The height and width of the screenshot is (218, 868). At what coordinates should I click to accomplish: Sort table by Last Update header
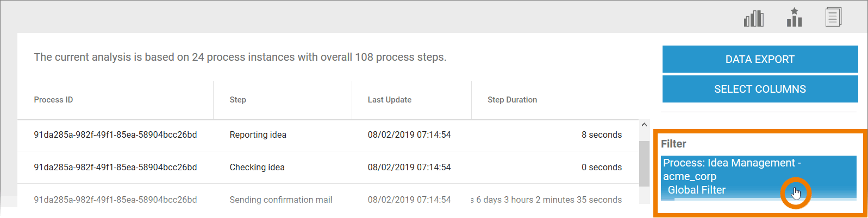click(389, 100)
